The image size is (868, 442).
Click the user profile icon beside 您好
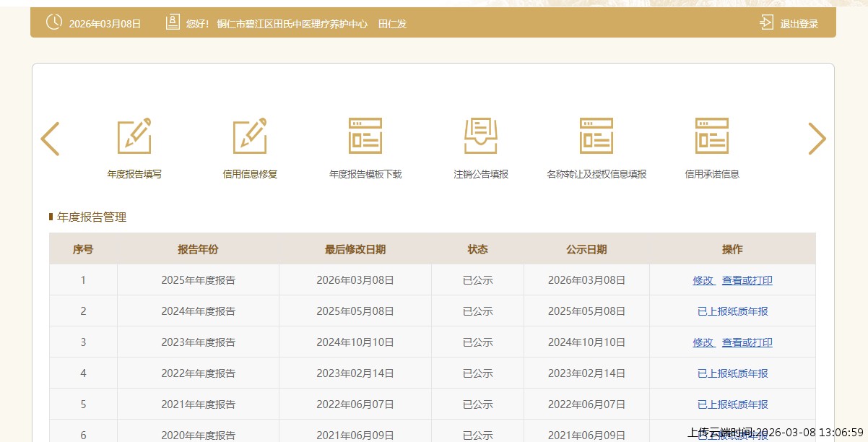pos(173,22)
